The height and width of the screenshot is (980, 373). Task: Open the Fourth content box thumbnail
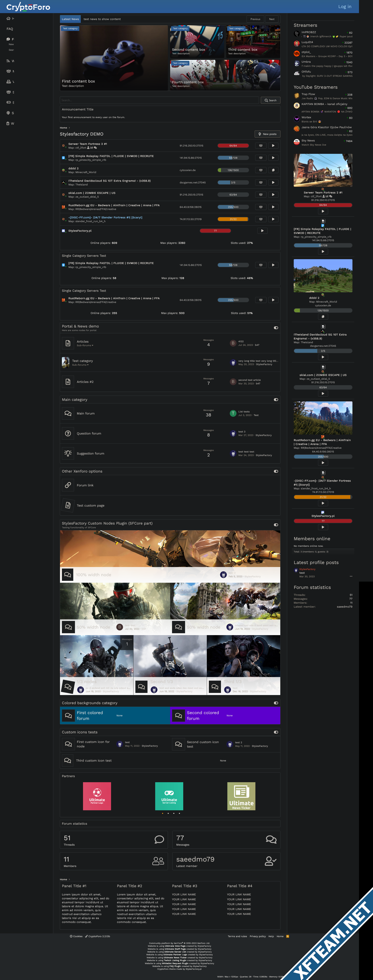click(225, 75)
